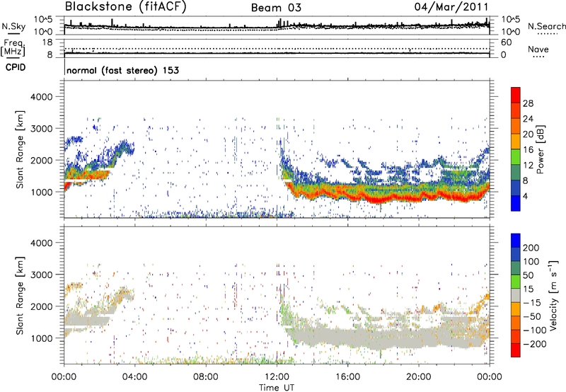Click the Nave legend label

pos(543,49)
